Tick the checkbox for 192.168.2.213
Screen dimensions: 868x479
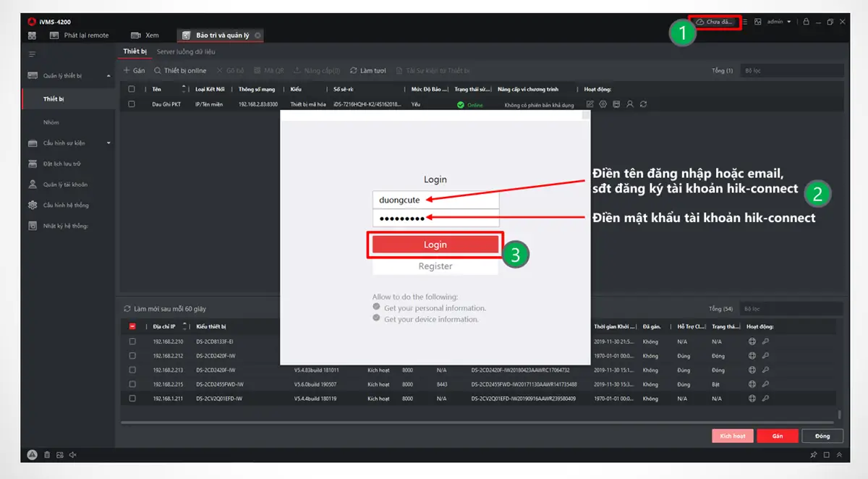(x=132, y=370)
